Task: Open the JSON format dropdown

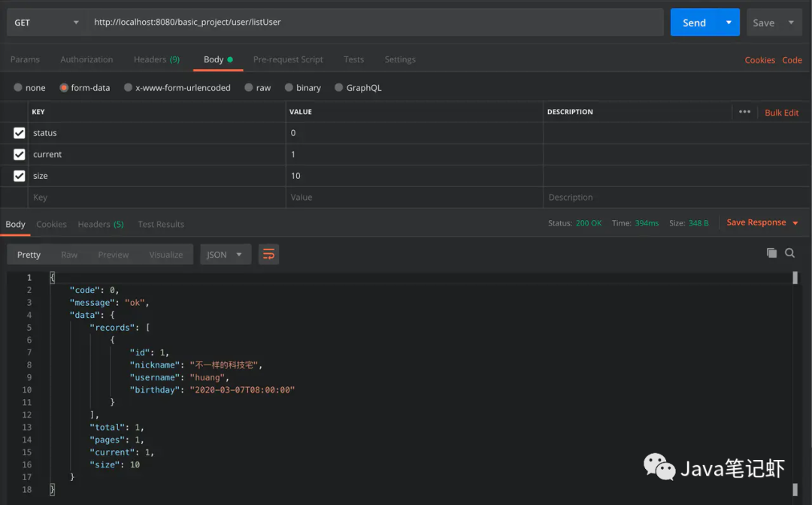Action: tap(225, 255)
